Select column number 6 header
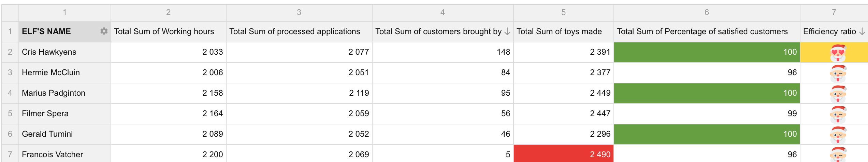Screen dimensions: 868x162 [x=707, y=13]
